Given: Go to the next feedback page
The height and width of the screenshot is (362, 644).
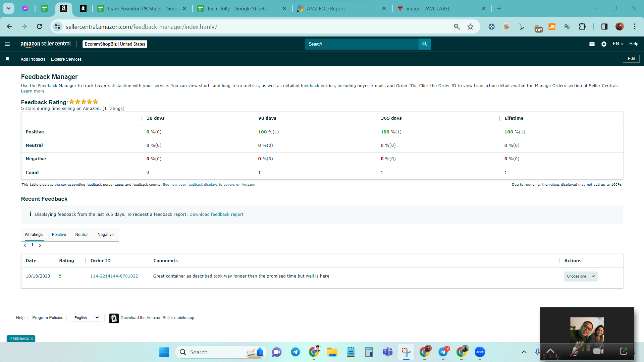Looking at the screenshot, I should (x=40, y=245).
